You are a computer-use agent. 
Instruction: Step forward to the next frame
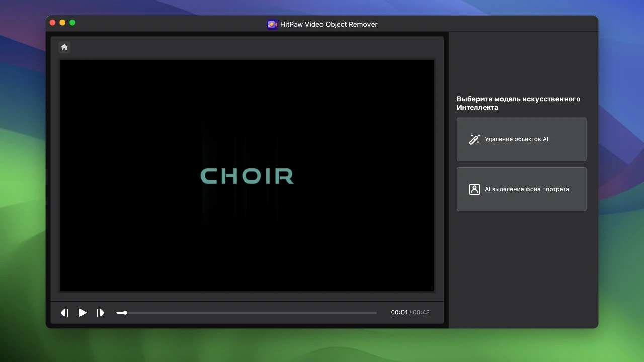[x=100, y=313]
